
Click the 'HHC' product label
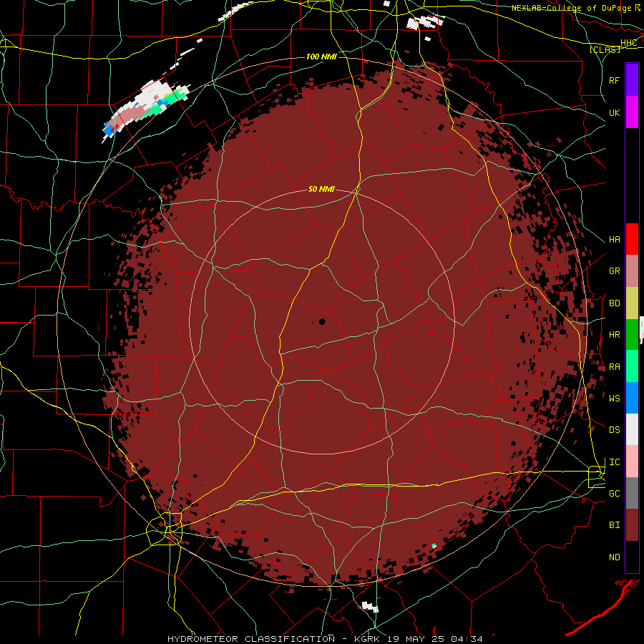point(628,42)
